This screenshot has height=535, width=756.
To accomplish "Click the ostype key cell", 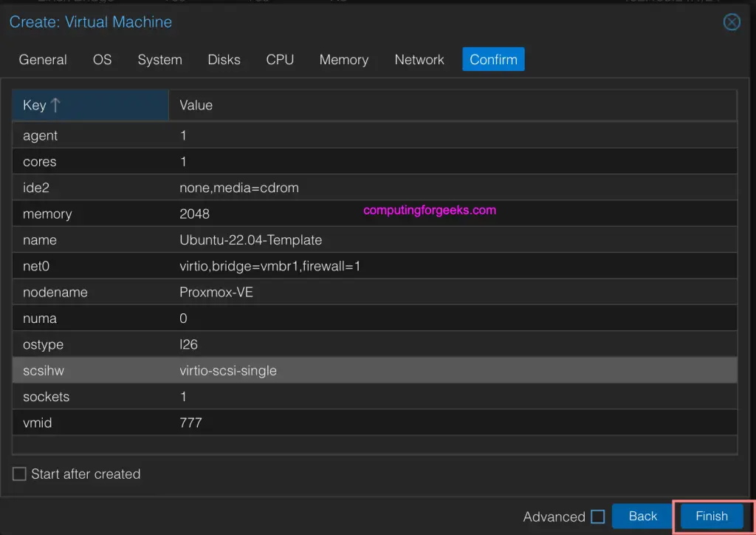I will pos(90,344).
